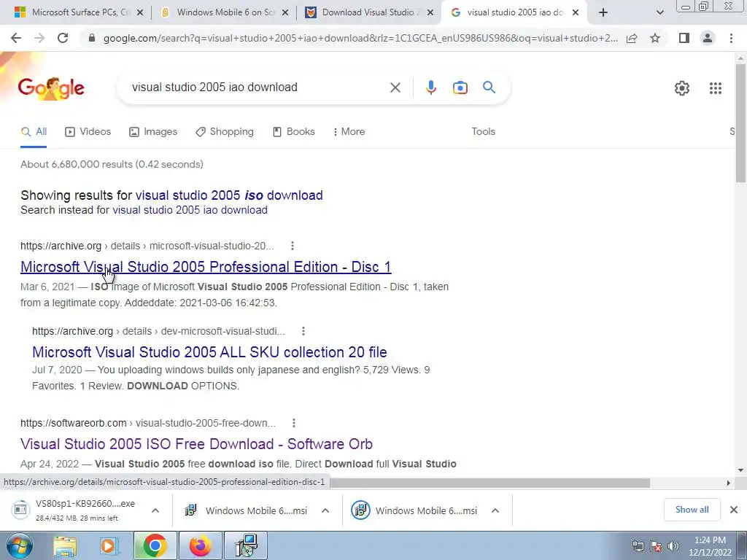Clear the search box with X

(395, 87)
